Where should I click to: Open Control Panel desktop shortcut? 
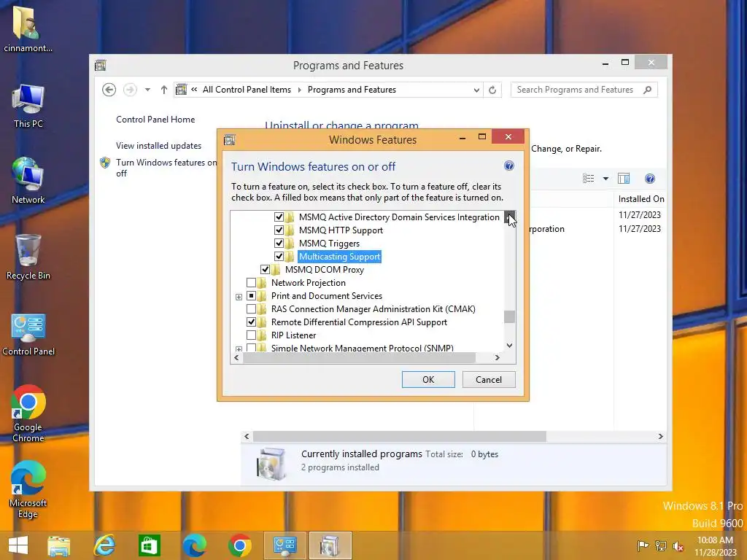[x=28, y=334]
